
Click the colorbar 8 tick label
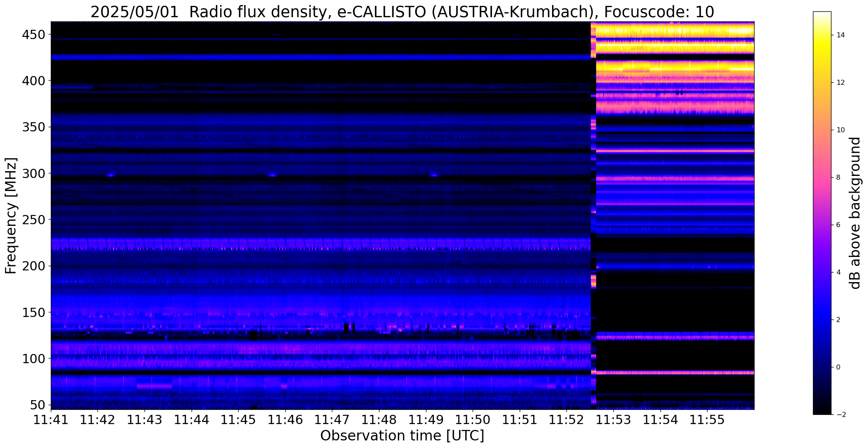tap(839, 178)
